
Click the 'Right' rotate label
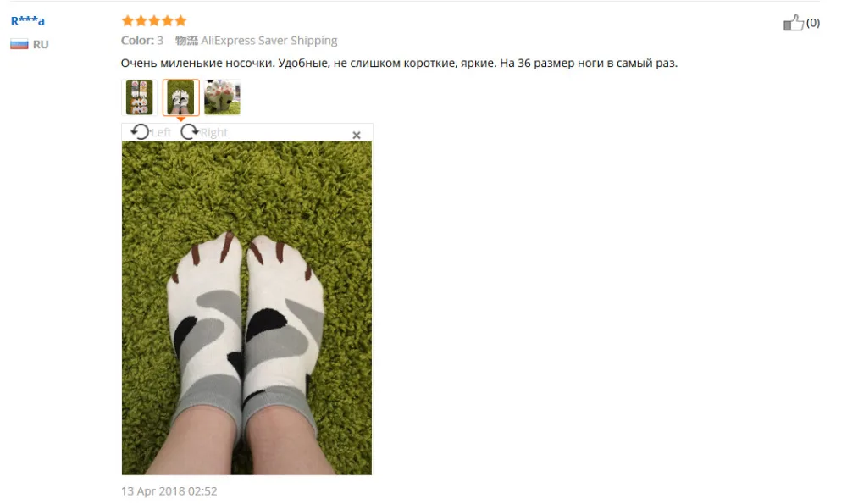click(214, 132)
